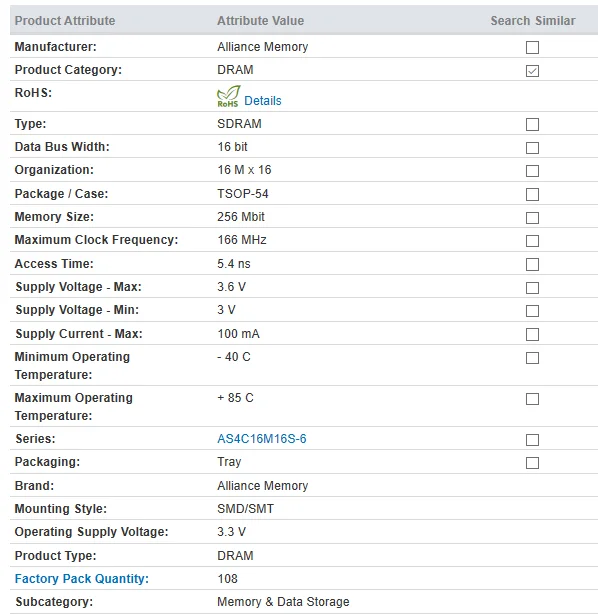Click the Access Time: label
This screenshot has width=598, height=614.
point(54,264)
